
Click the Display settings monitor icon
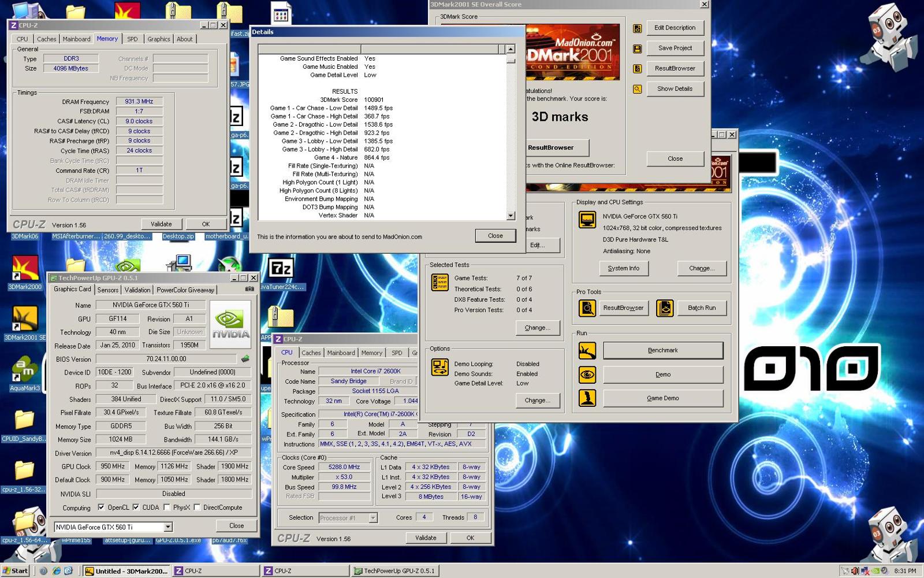click(587, 220)
